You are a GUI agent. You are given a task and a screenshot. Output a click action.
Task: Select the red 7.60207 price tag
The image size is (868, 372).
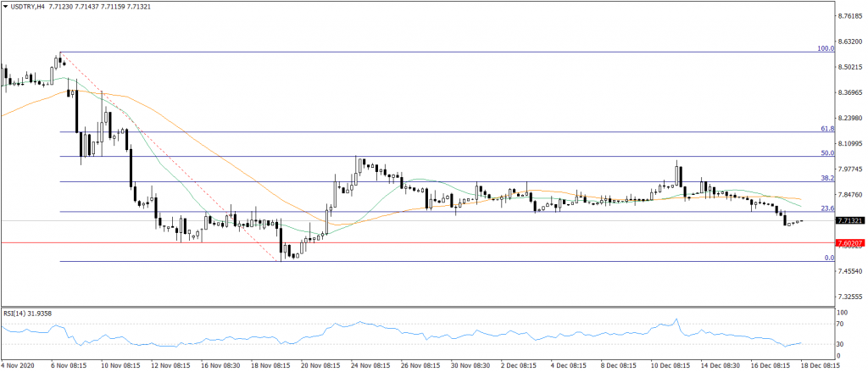point(850,243)
